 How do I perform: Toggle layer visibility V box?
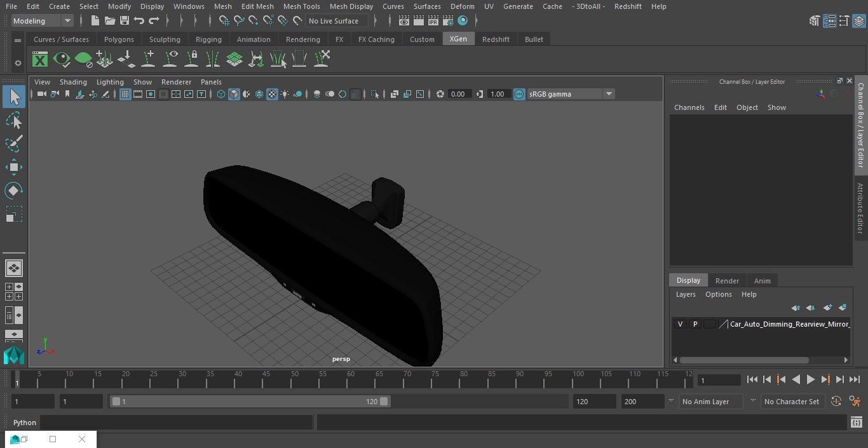tap(680, 324)
